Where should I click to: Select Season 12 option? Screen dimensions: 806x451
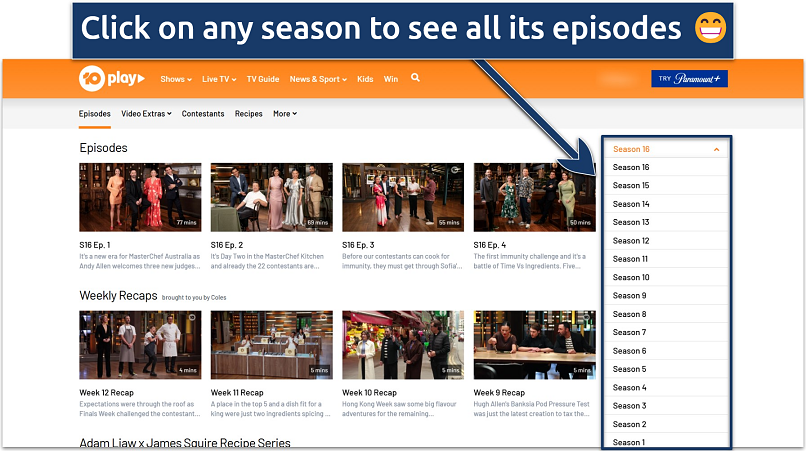[x=666, y=241]
